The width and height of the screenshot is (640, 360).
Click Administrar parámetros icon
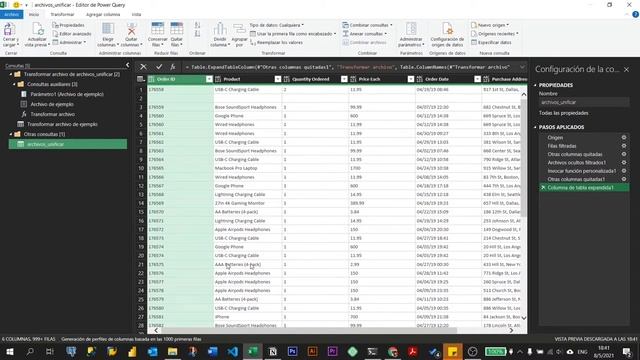click(x=411, y=29)
